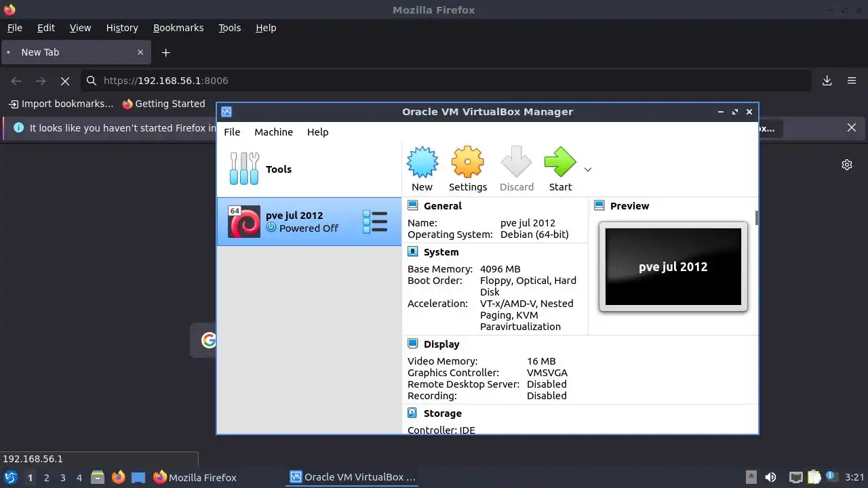Close the New Tab tab
This screenshot has width=868, height=488.
pos(140,52)
